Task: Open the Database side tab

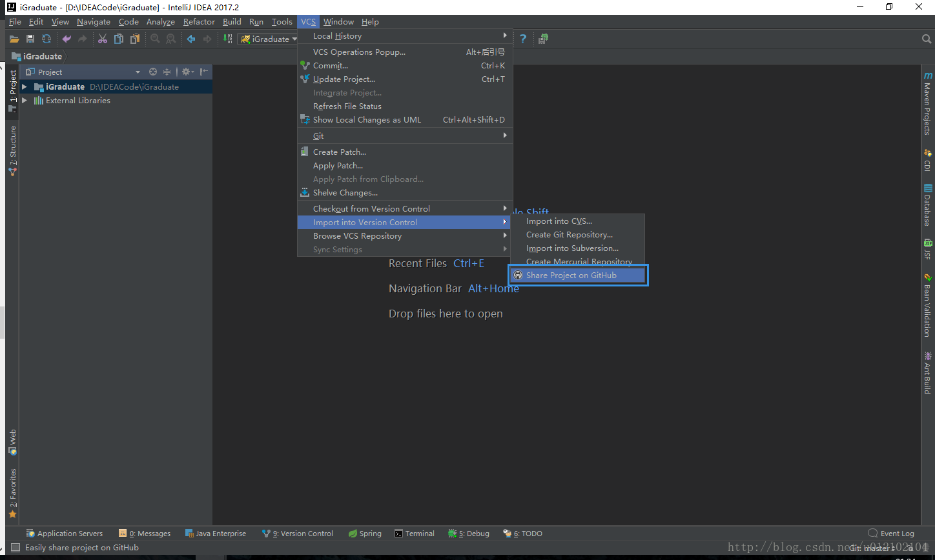Action: 928,205
